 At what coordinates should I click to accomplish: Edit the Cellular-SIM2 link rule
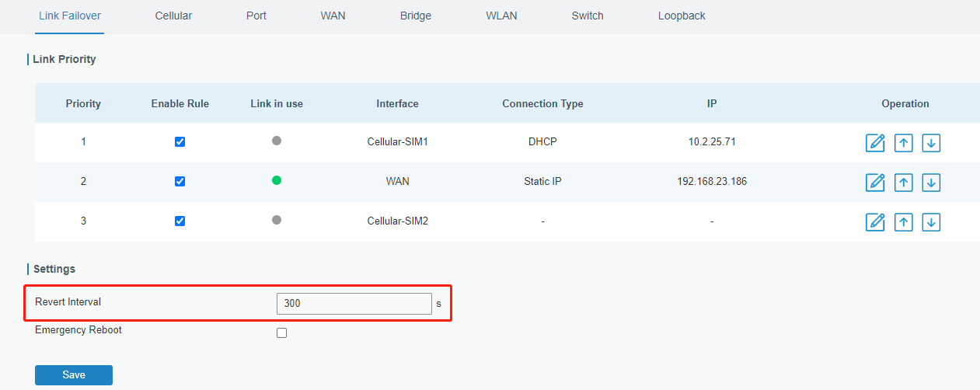pos(875,222)
